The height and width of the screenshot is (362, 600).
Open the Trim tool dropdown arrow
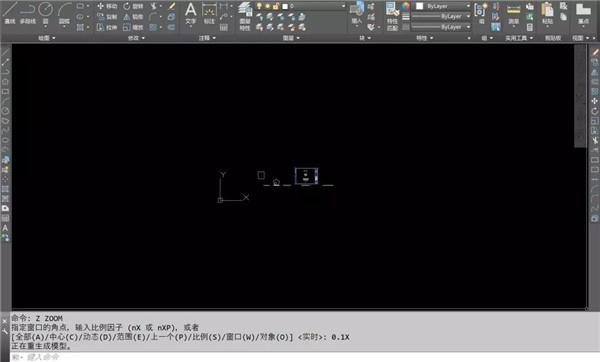coord(161,6)
